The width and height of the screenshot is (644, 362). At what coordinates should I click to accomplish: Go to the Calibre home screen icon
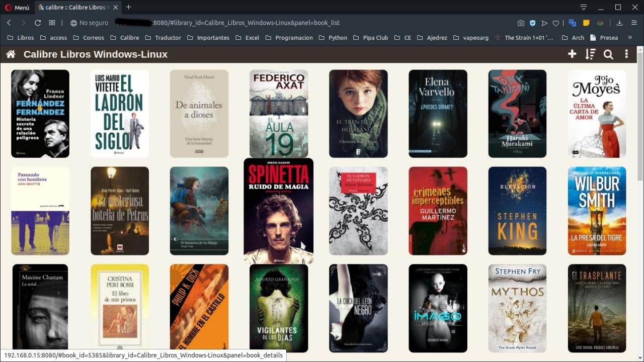click(11, 54)
